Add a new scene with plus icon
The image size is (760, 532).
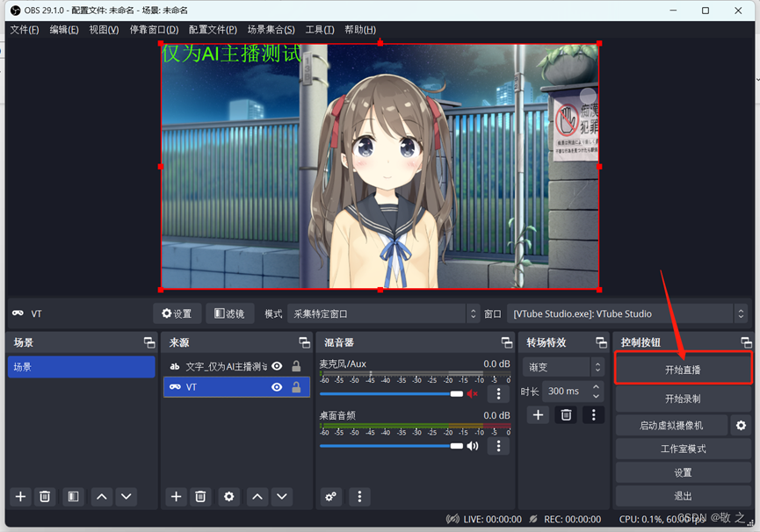20,497
